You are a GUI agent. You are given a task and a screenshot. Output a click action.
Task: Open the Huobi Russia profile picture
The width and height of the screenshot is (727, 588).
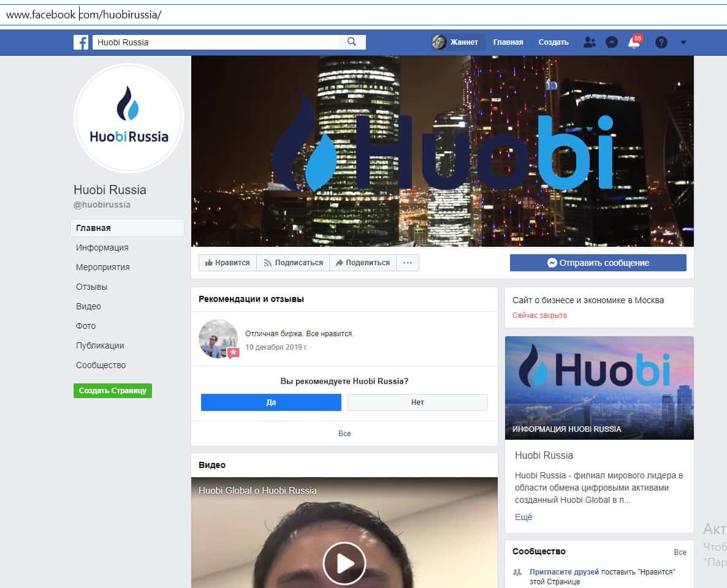coord(129,118)
